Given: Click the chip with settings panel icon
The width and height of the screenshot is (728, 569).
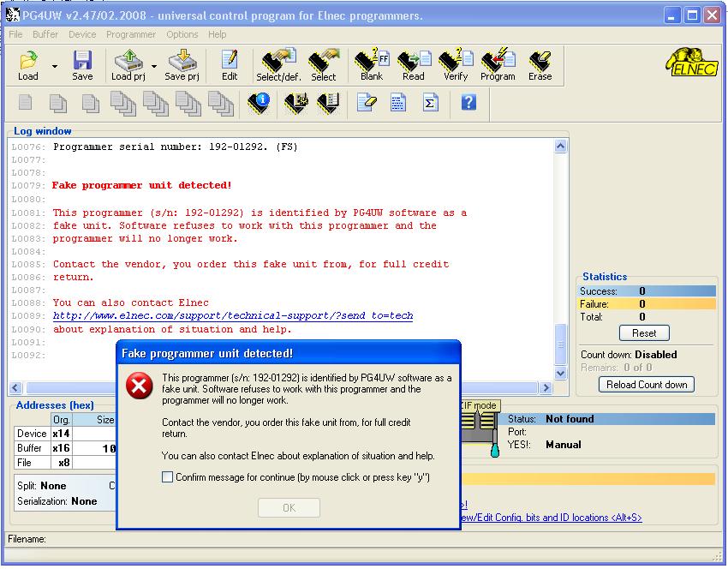Looking at the screenshot, I should pos(295,103).
